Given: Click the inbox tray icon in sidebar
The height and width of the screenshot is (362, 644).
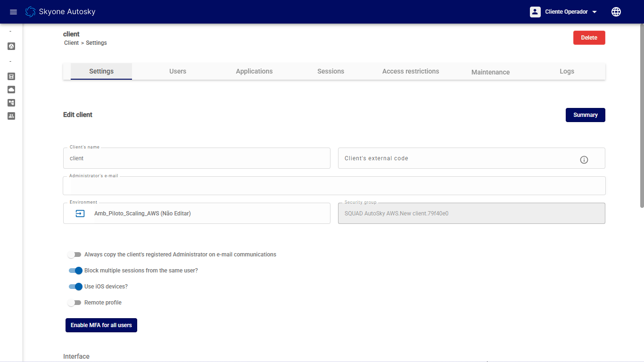Looking at the screenshot, I should point(11,76).
